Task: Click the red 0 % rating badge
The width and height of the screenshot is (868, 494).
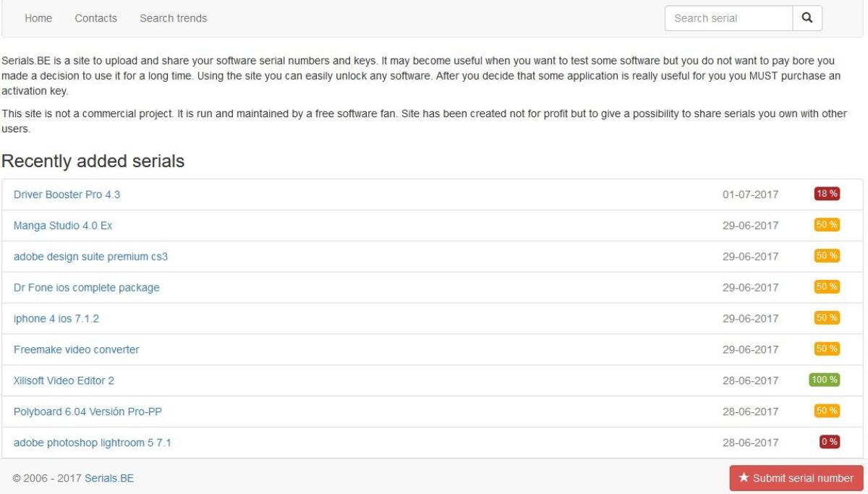Action: point(829,442)
